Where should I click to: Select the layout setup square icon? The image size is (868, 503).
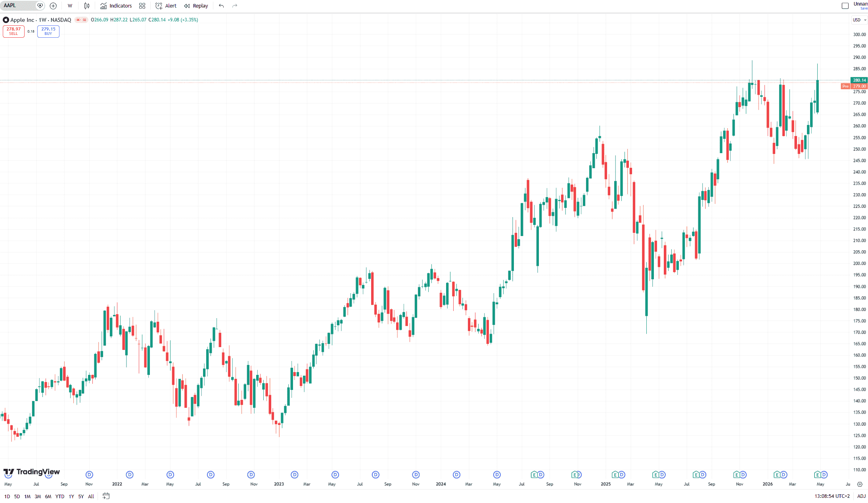coord(845,6)
